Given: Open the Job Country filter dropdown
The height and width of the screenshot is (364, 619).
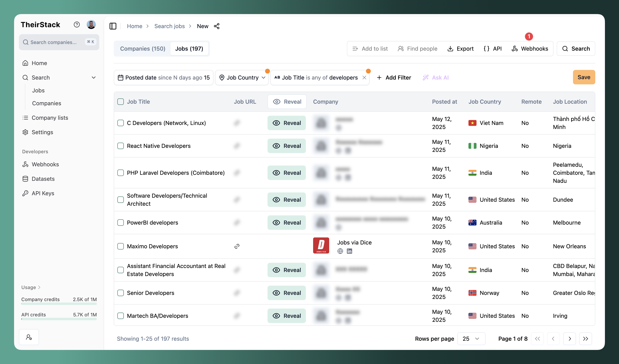Looking at the screenshot, I should tap(242, 78).
